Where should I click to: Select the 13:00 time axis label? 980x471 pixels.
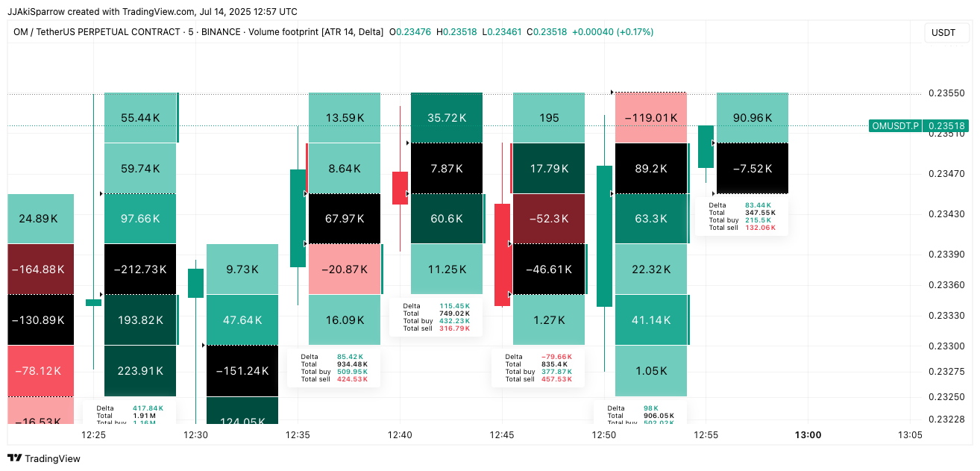tap(808, 434)
